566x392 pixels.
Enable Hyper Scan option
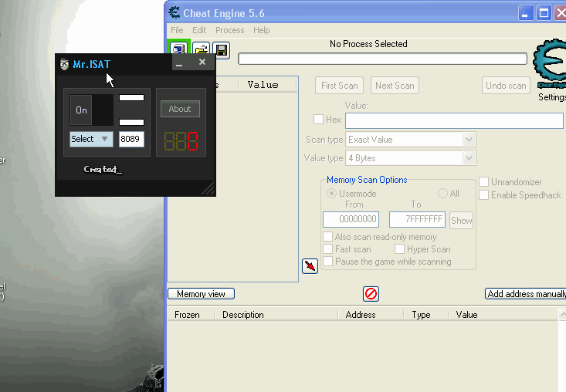pos(399,248)
